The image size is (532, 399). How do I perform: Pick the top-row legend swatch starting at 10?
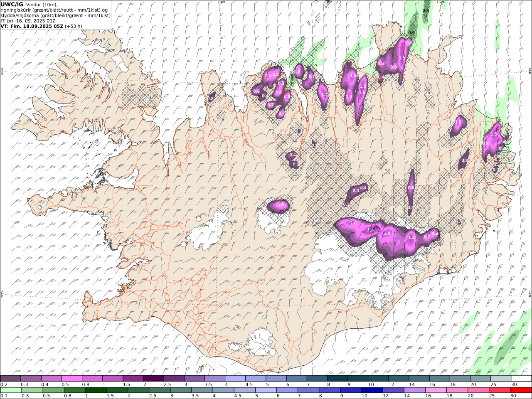pyautogui.click(x=378, y=379)
